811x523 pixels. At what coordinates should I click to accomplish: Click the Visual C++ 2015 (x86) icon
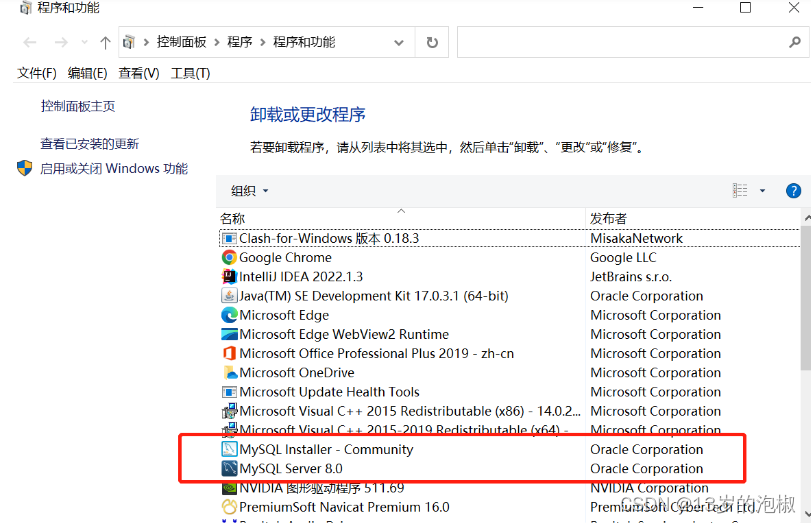pyautogui.click(x=229, y=411)
